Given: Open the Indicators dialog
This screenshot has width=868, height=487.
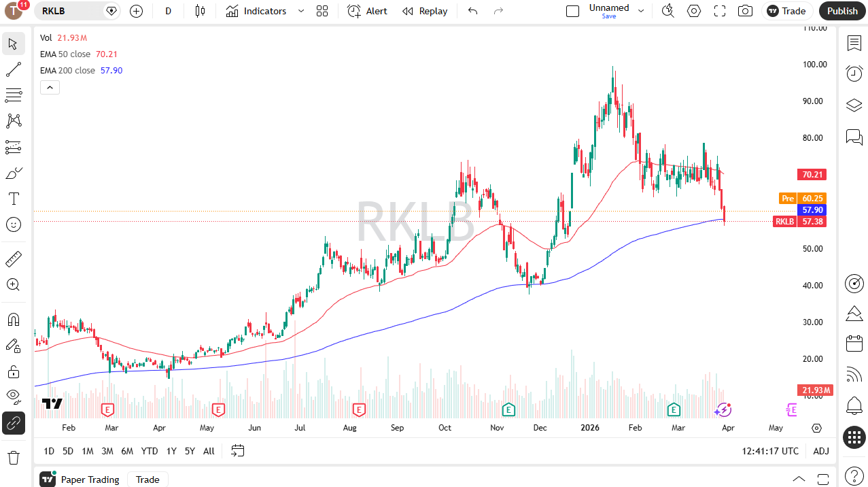Looking at the screenshot, I should [256, 11].
